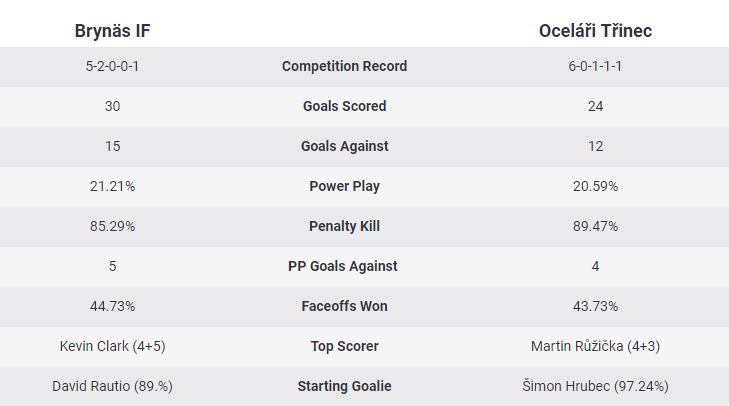Click Brynäs record value 5-2-0-0-1
Image resolution: width=729 pixels, height=406 pixels.
[112, 66]
